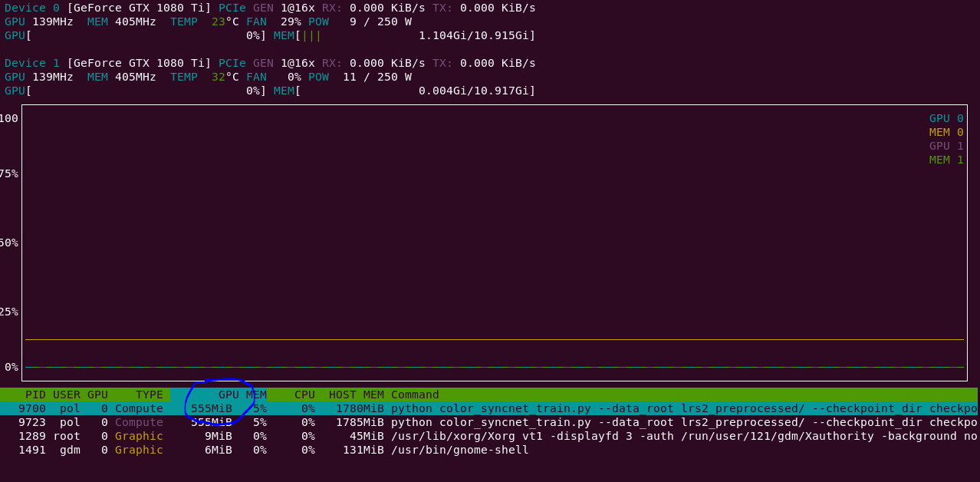Image resolution: width=980 pixels, height=482 pixels.
Task: Click Device 1 GeForce GTX 1080 Ti name
Action: 139,63
